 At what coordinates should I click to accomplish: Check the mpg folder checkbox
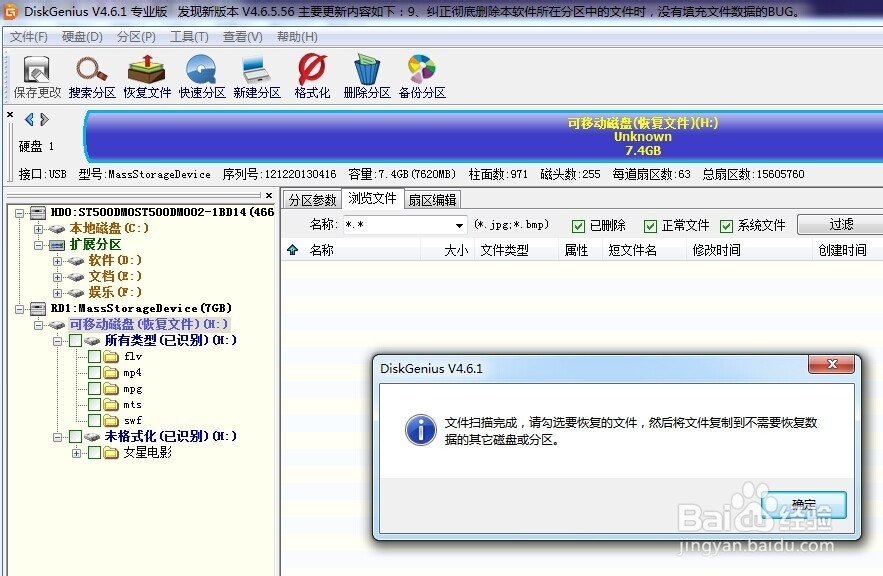pos(95,389)
